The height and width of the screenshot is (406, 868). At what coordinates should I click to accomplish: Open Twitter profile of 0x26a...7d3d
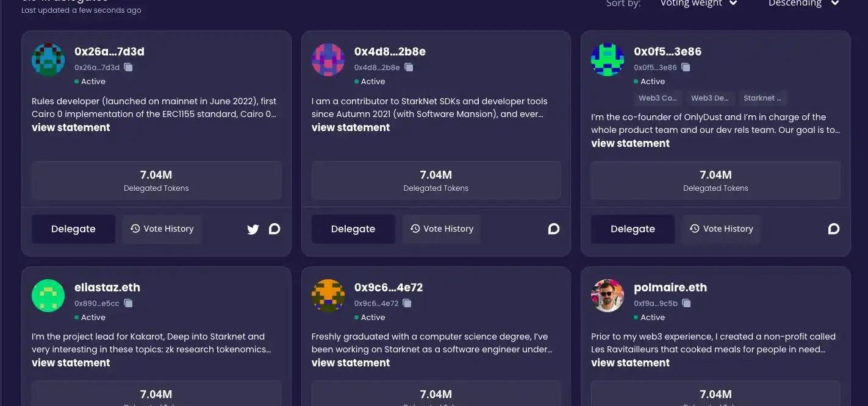tap(253, 229)
